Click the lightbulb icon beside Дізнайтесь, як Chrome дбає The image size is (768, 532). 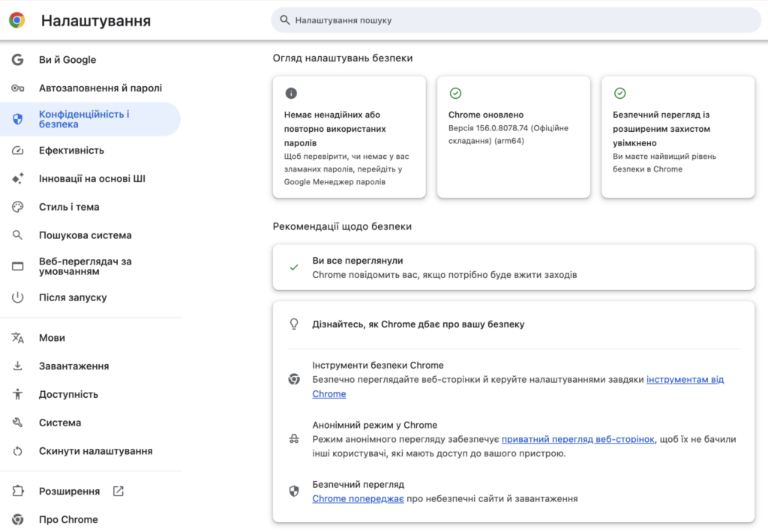pyautogui.click(x=294, y=324)
